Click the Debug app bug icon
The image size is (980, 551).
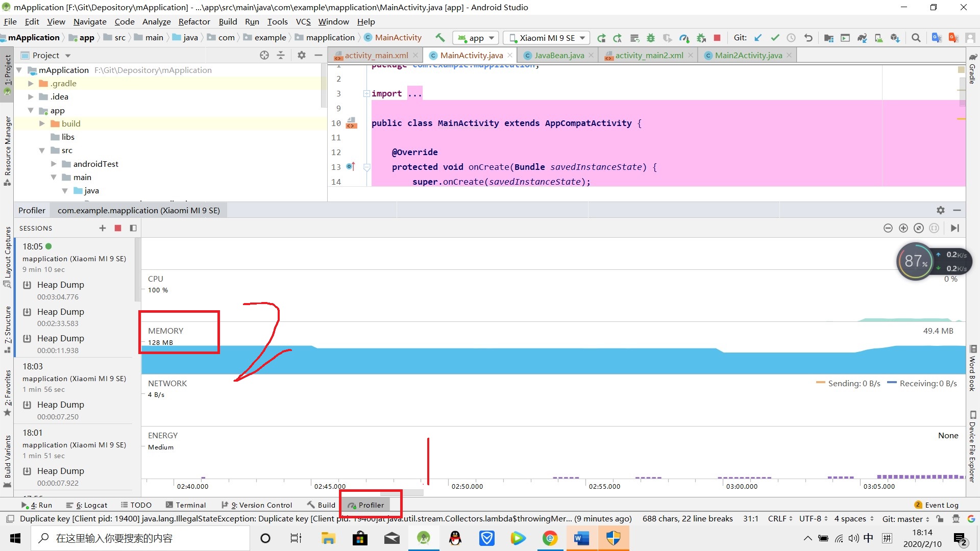coord(650,38)
